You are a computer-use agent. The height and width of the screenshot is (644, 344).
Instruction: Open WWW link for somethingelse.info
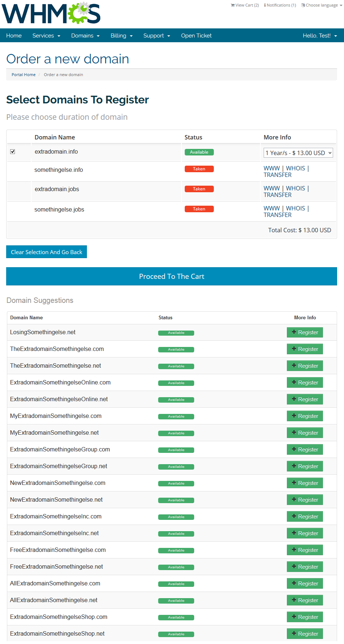pyautogui.click(x=272, y=168)
